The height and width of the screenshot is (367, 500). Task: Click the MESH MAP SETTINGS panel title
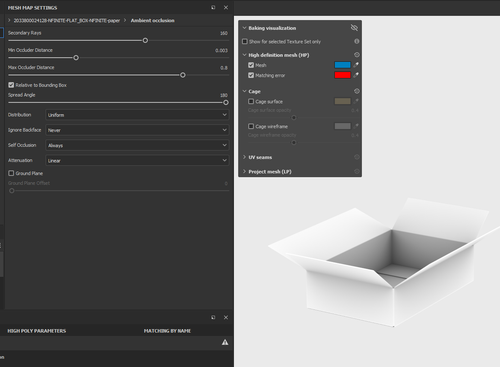[32, 8]
